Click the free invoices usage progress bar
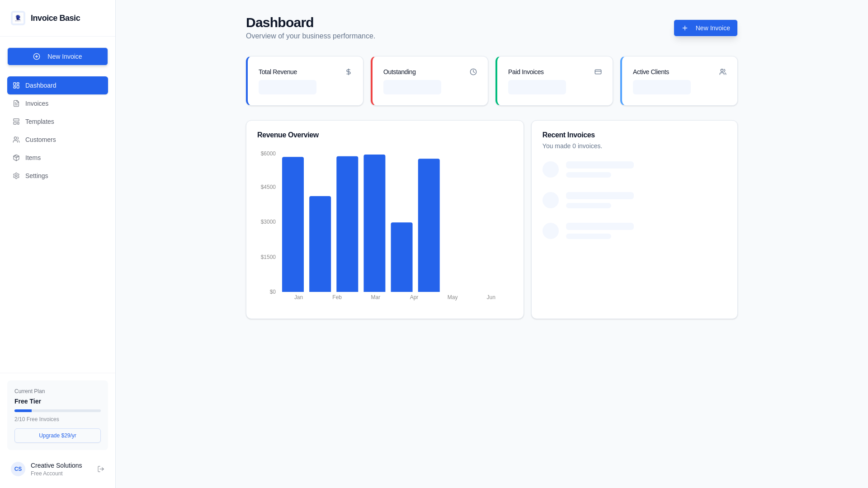 pos(57,411)
